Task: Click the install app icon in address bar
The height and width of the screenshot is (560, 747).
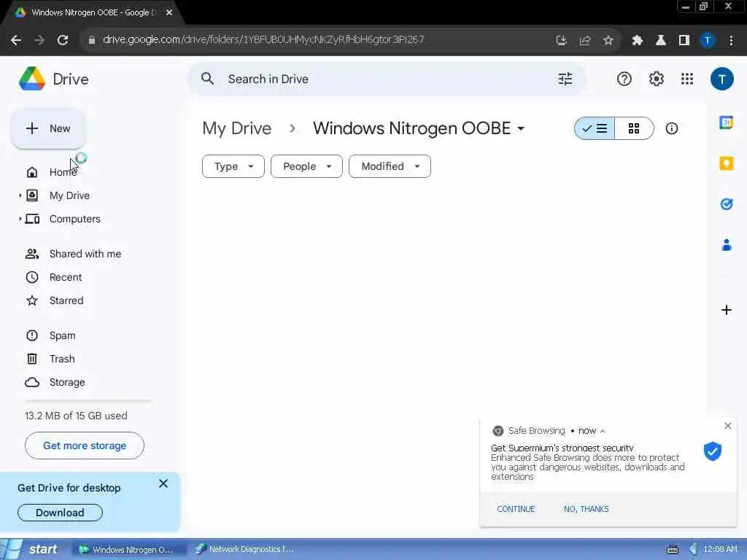Action: [562, 41]
